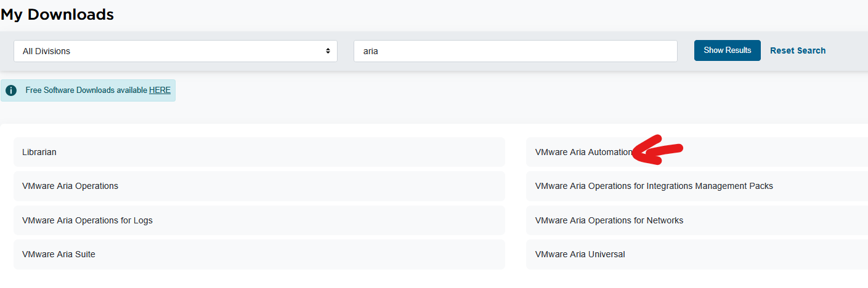Image resolution: width=868 pixels, height=288 pixels.
Task: Open VMware Aria Universal
Action: coord(697,254)
